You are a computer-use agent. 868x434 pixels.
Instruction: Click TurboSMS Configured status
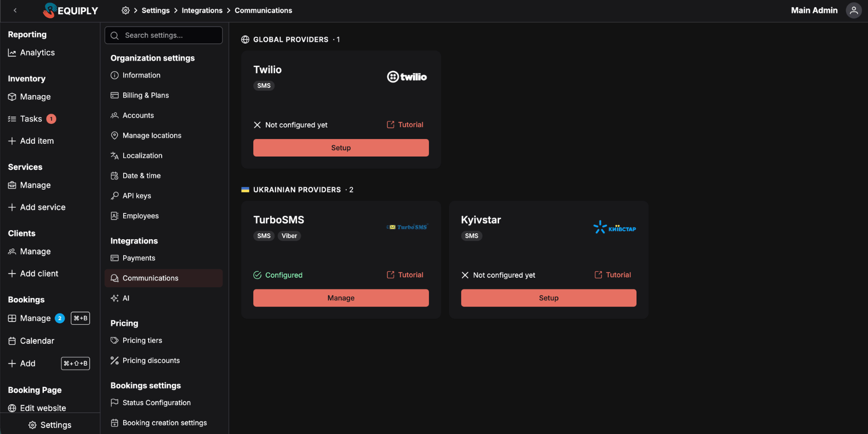click(278, 275)
